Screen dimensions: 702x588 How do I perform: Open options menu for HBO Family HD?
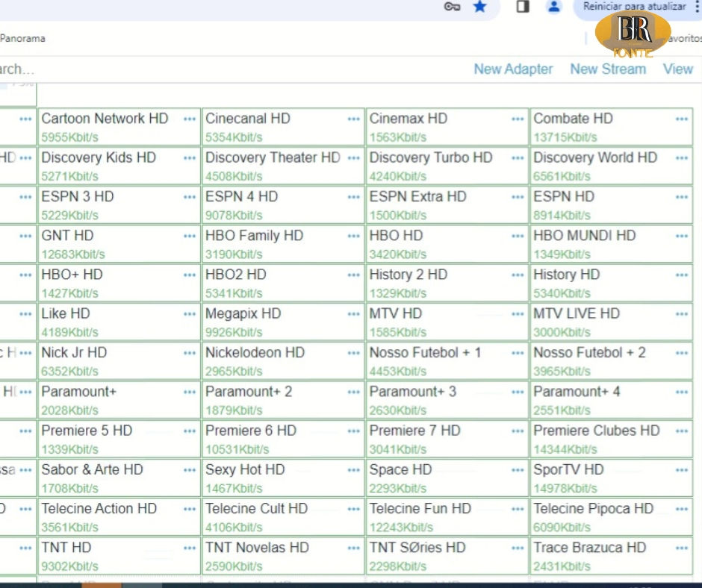354,236
